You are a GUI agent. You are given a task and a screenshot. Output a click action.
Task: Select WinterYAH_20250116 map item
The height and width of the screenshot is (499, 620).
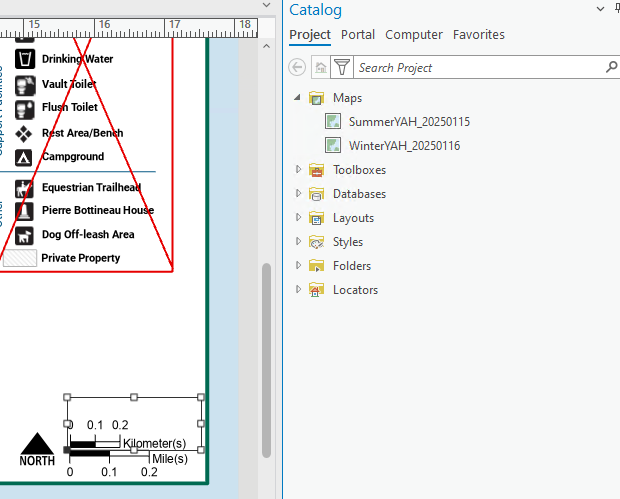pyautogui.click(x=404, y=146)
